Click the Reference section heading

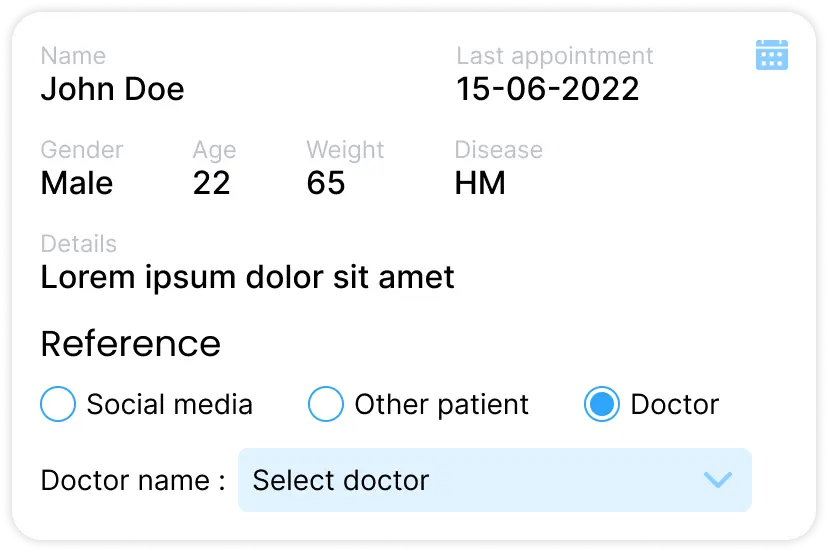pos(130,343)
